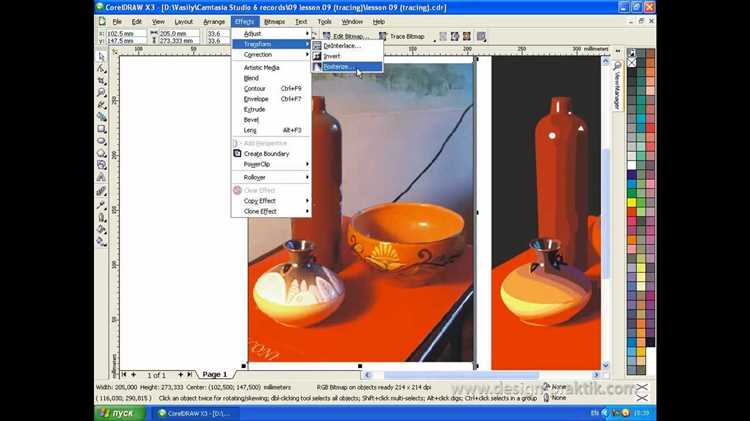Select the Zoom tool in the toolbox

pyautogui.click(x=101, y=93)
